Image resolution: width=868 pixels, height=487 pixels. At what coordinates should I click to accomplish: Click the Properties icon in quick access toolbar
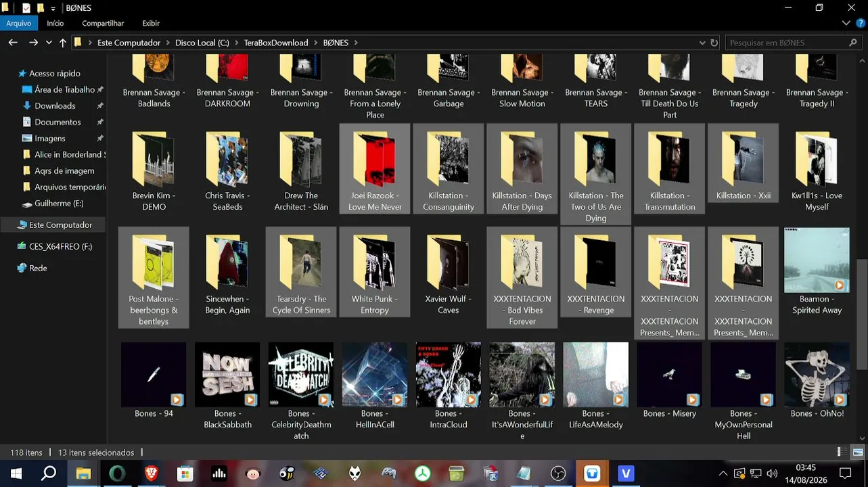click(x=26, y=8)
